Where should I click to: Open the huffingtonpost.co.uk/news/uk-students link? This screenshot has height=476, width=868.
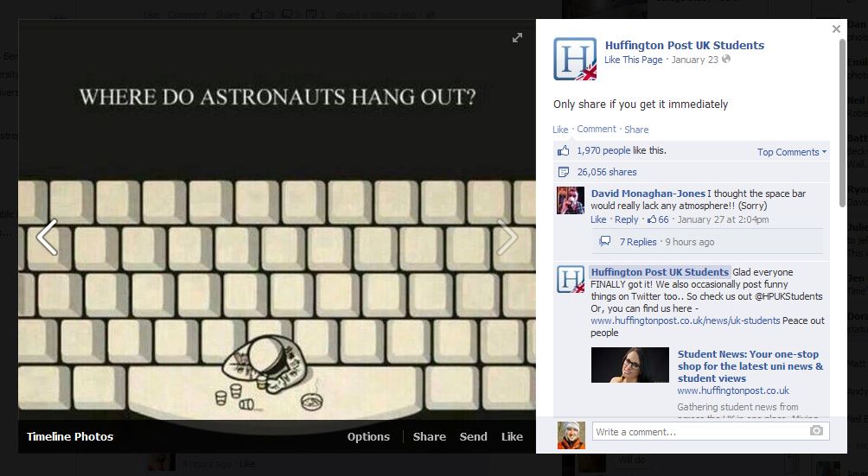pyautogui.click(x=686, y=321)
